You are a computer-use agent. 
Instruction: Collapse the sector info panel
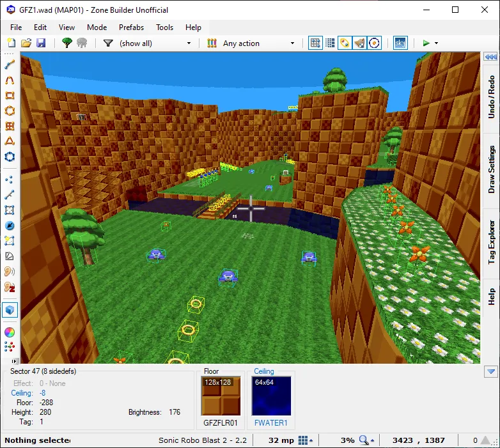pos(491,371)
